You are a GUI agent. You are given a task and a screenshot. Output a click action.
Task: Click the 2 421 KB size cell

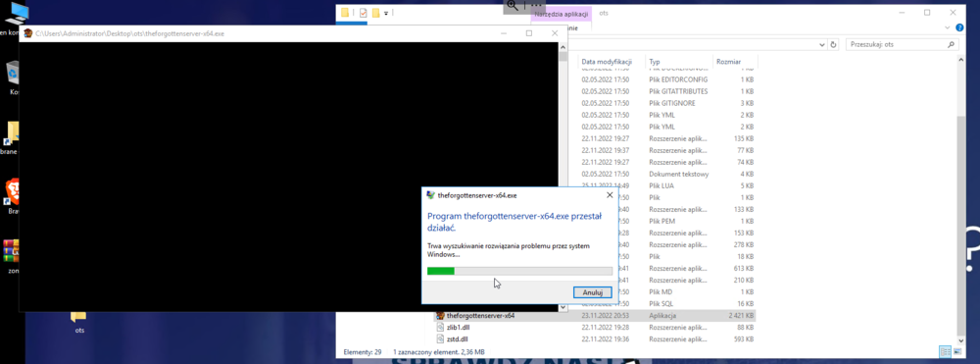click(x=740, y=316)
